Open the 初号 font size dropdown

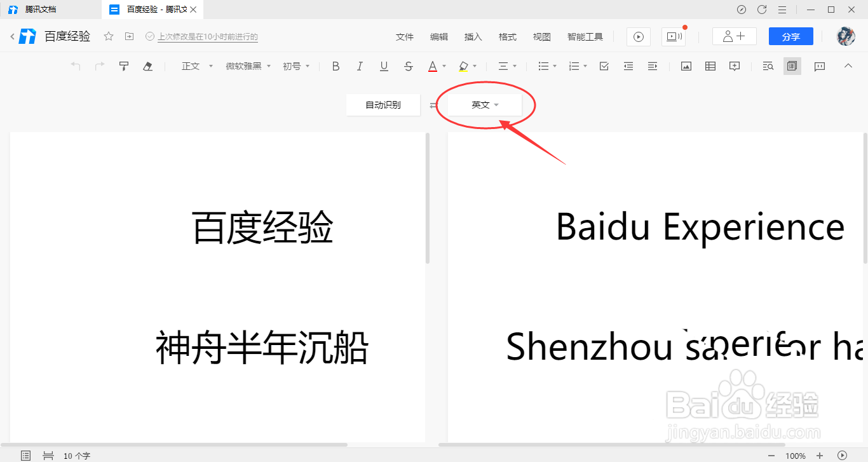coord(296,66)
